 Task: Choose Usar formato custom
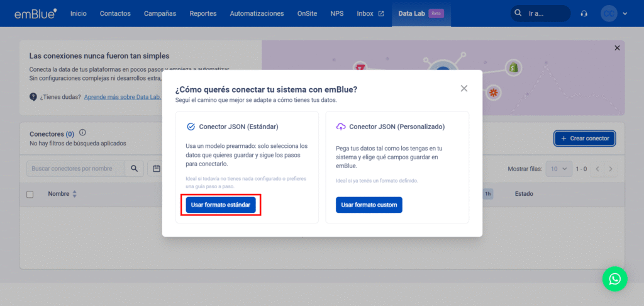(x=369, y=205)
